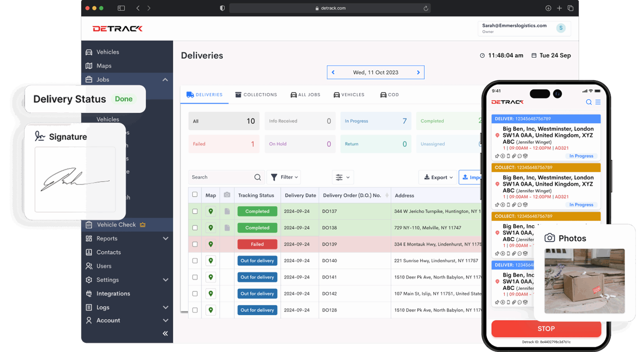Select all rows using the header checkbox
The image size is (644, 352).
[195, 194]
